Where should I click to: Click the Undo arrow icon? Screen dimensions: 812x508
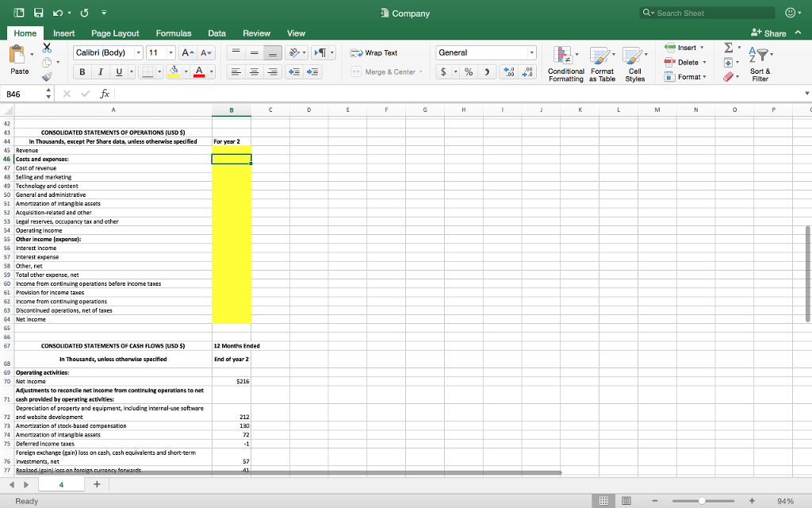click(x=57, y=13)
